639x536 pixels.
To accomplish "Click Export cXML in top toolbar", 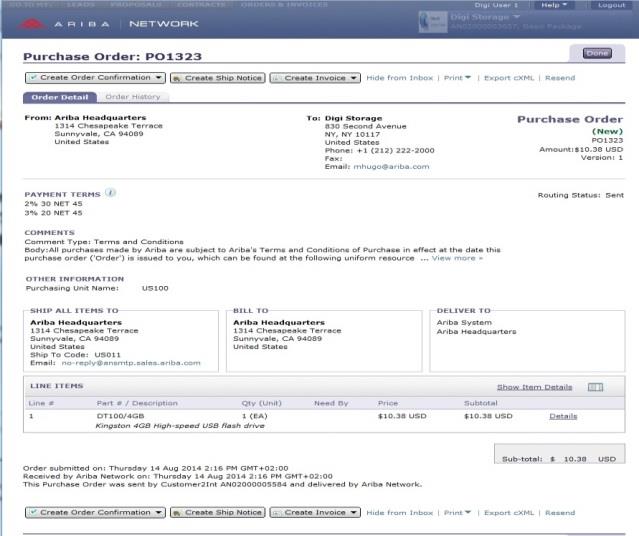I will coord(509,78).
